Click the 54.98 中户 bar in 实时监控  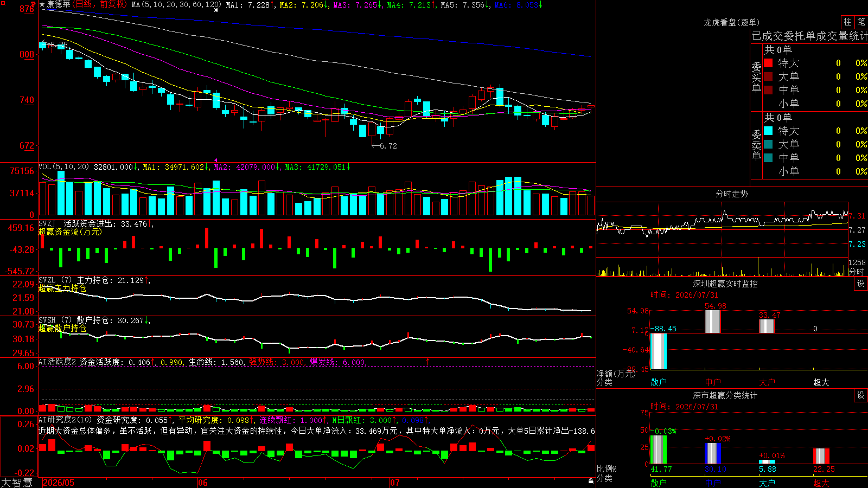[x=713, y=322]
